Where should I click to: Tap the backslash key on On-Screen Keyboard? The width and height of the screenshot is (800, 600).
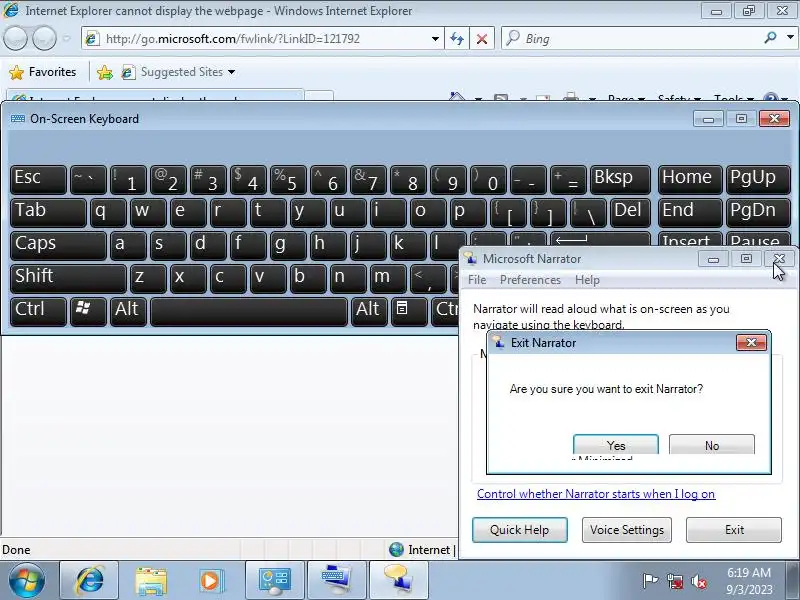tap(588, 213)
